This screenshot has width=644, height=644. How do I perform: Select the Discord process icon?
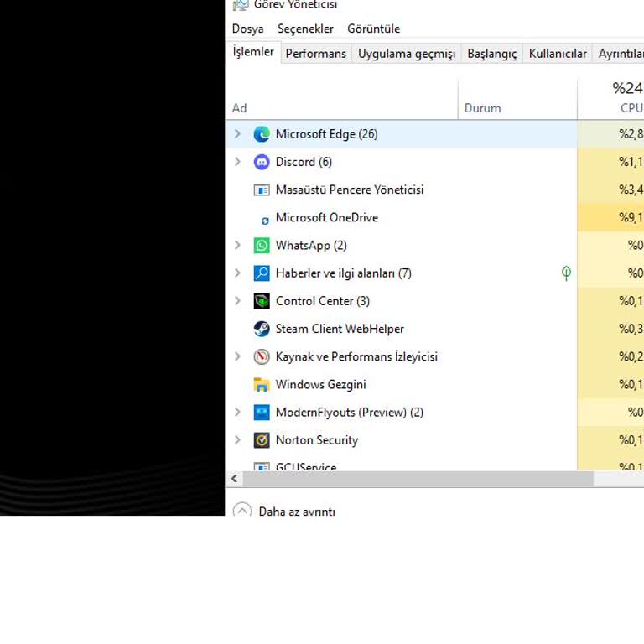click(262, 162)
